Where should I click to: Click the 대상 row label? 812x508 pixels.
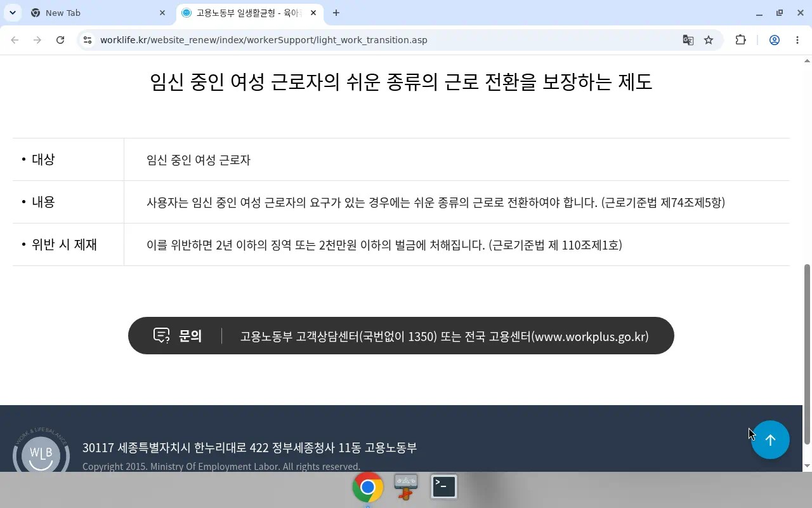(x=43, y=159)
